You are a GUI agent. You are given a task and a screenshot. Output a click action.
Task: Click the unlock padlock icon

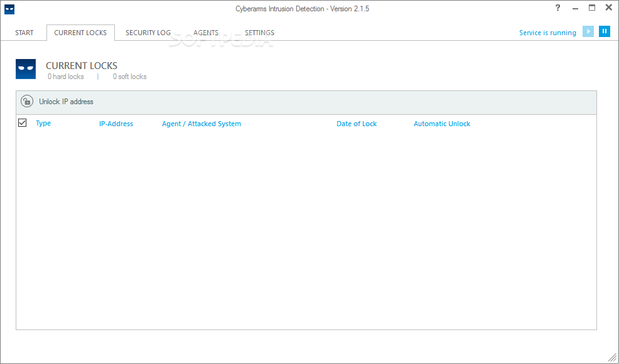click(x=27, y=102)
